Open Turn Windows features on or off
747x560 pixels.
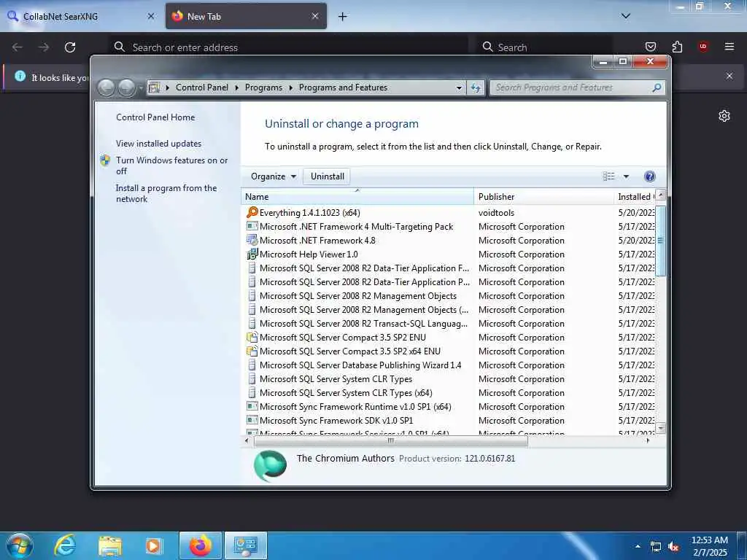171,166
